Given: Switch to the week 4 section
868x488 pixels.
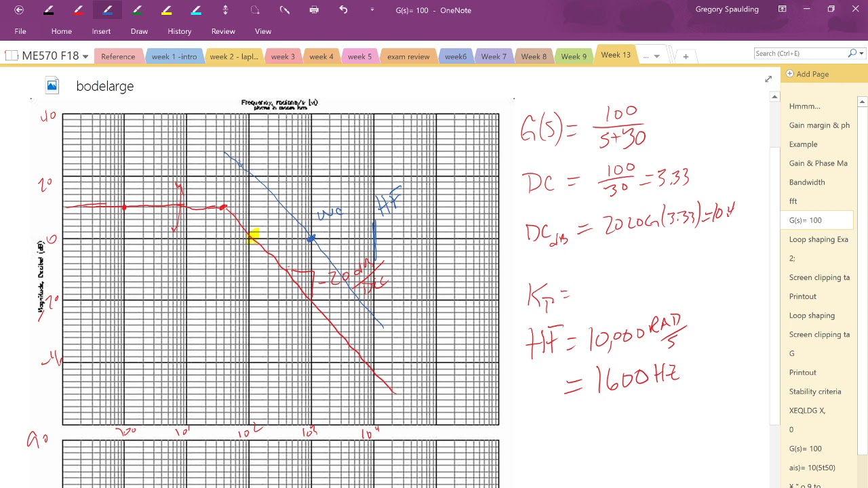Looking at the screenshot, I should [321, 57].
